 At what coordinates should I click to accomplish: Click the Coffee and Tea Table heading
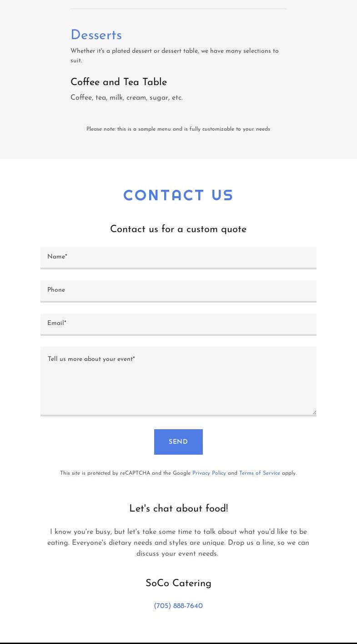[119, 82]
